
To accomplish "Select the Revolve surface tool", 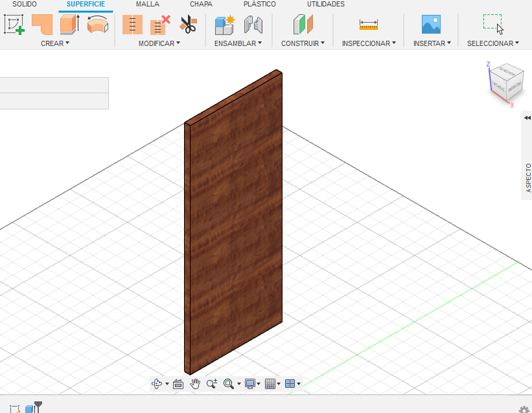I will coord(98,25).
